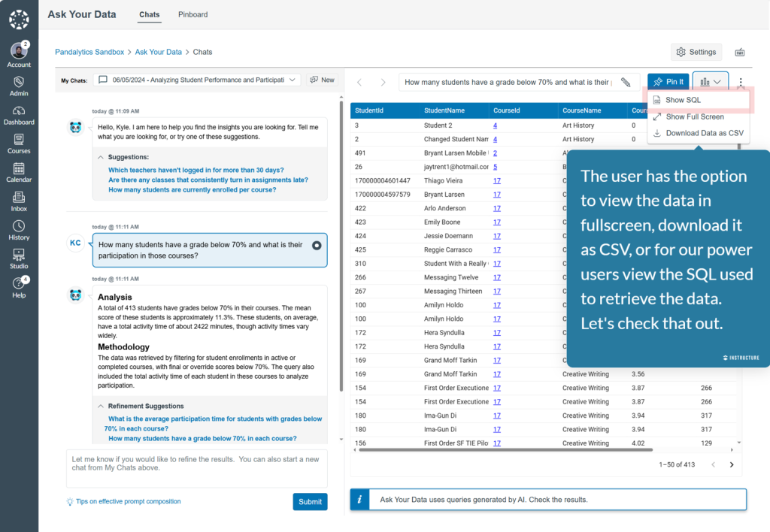The image size is (770, 532).
Task: Click refinement about average participation time
Action: 213,424
